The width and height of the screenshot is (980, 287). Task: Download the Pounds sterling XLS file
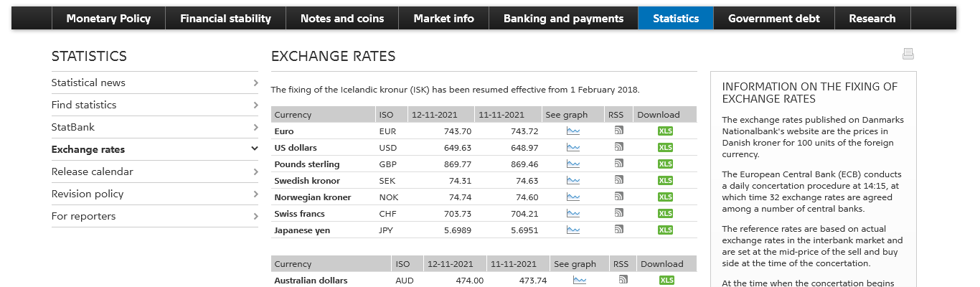[665, 164]
